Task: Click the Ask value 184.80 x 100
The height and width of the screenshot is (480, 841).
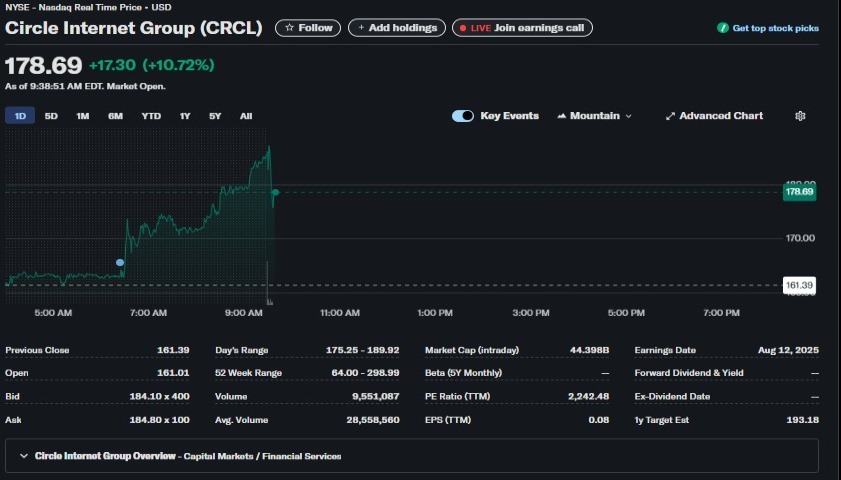Action: (x=159, y=420)
